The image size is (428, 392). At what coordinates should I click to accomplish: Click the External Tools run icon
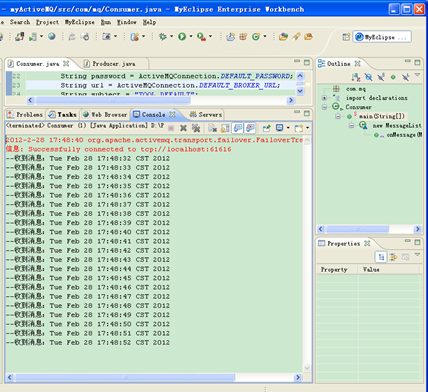pyautogui.click(x=201, y=37)
